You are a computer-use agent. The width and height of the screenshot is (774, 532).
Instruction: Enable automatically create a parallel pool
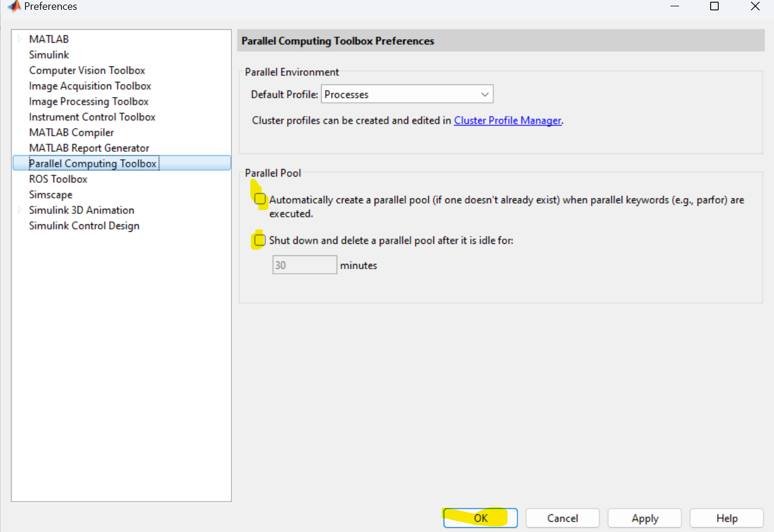(x=260, y=200)
